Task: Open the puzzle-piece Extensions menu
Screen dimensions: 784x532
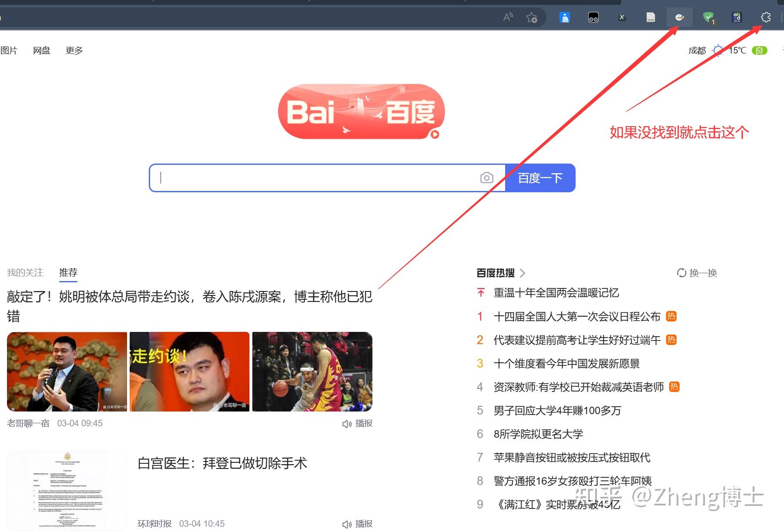Action: 766,17
